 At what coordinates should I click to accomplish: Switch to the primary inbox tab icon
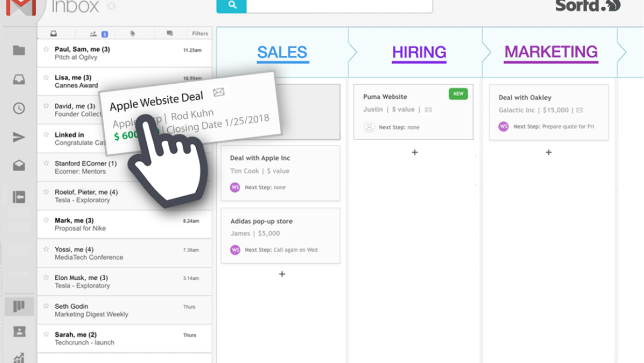[x=53, y=34]
